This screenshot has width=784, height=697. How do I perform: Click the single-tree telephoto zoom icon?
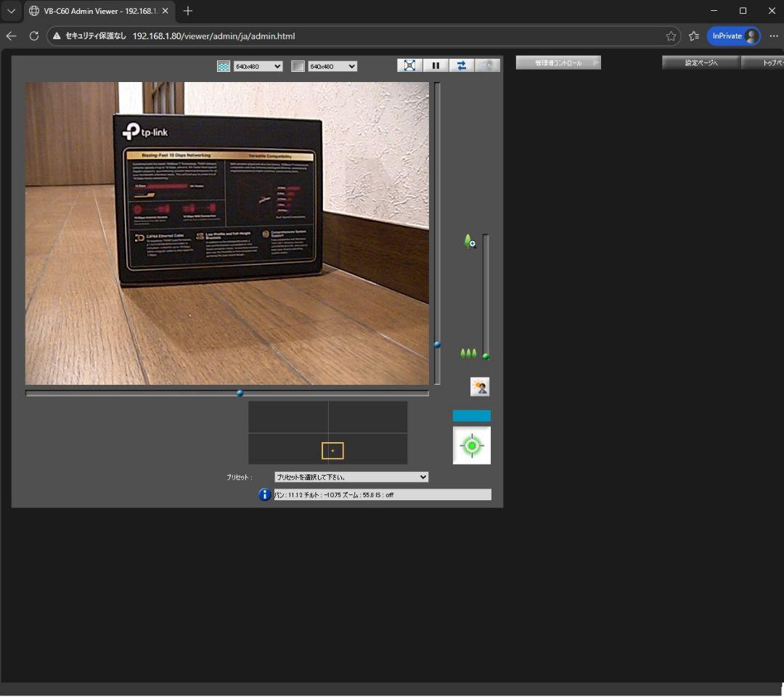(x=470, y=242)
